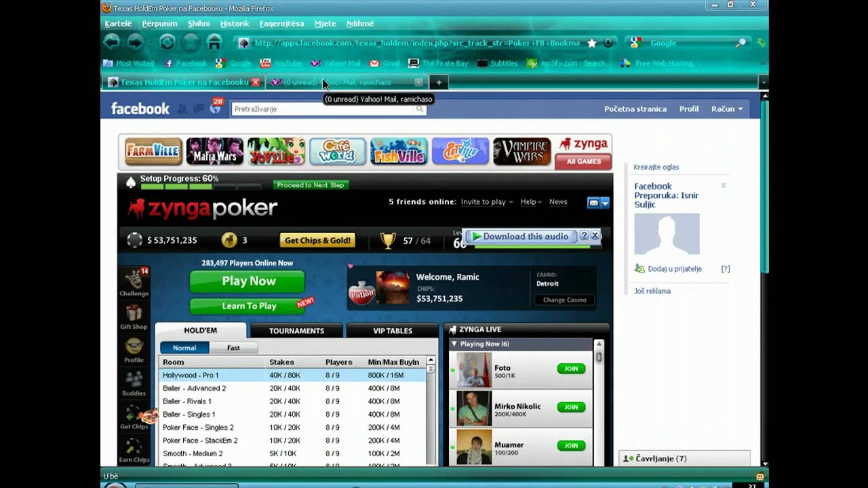The width and height of the screenshot is (868, 488).
Task: Open the Kartelë menu
Action: (x=118, y=24)
